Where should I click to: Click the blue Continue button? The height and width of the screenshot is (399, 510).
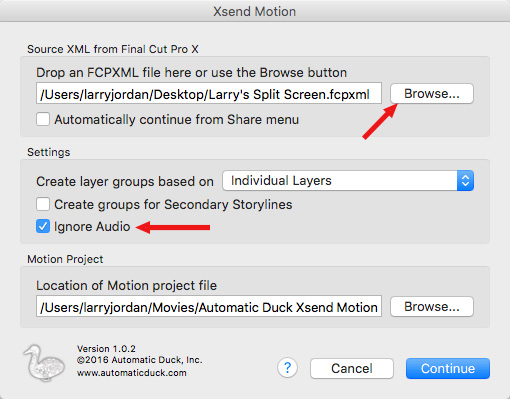(x=448, y=368)
